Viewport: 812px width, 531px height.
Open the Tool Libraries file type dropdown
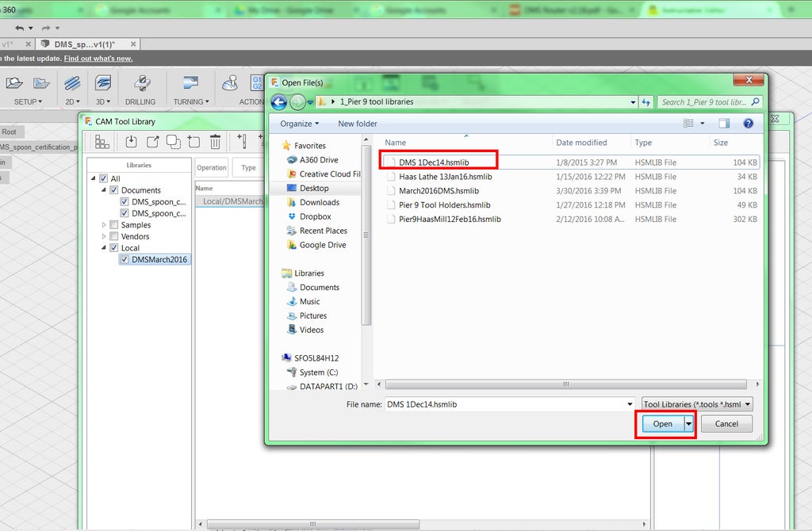tap(697, 404)
